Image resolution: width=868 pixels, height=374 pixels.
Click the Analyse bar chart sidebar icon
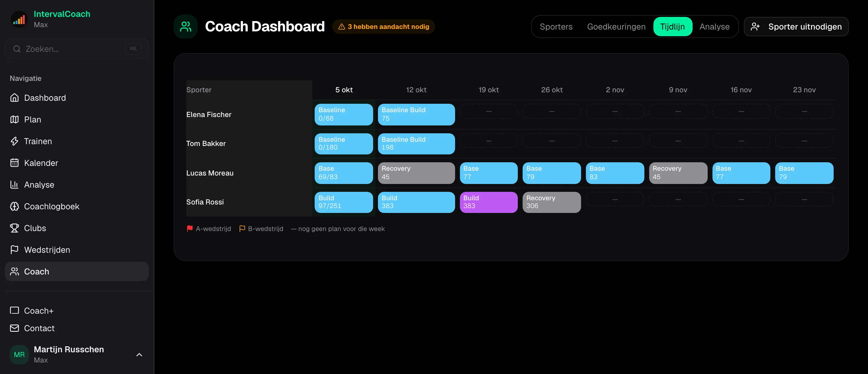[14, 185]
